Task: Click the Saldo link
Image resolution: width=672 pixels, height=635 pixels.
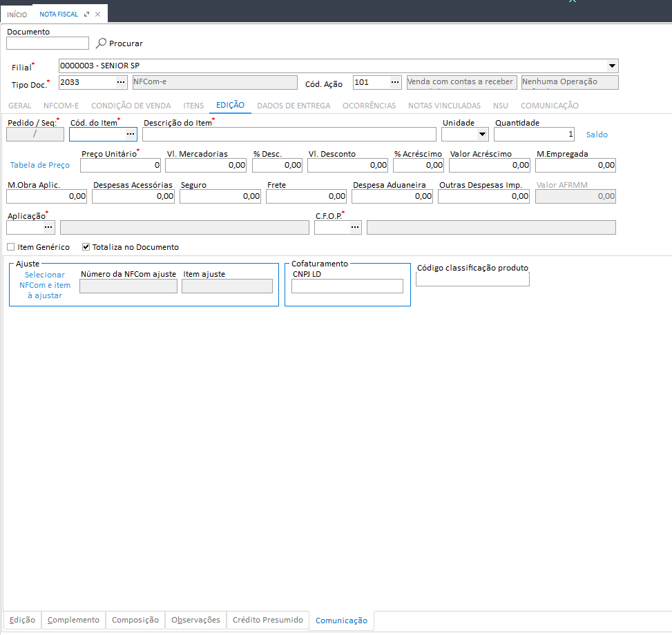Action: (597, 135)
